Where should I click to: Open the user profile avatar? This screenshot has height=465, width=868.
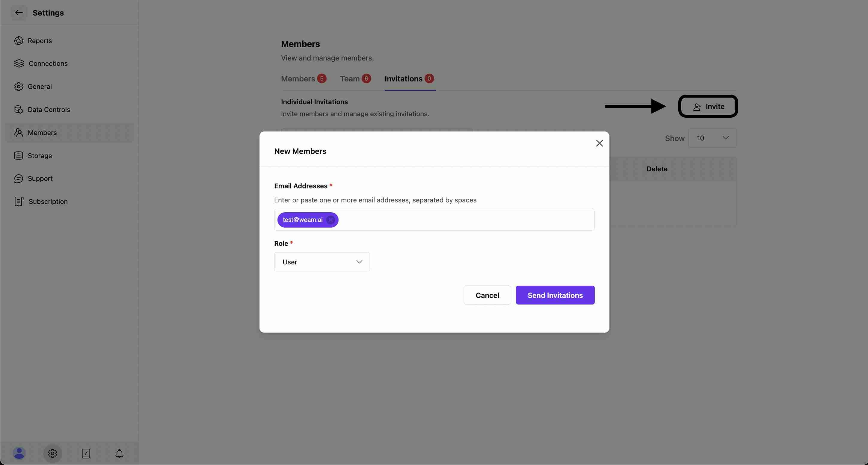pyautogui.click(x=19, y=454)
